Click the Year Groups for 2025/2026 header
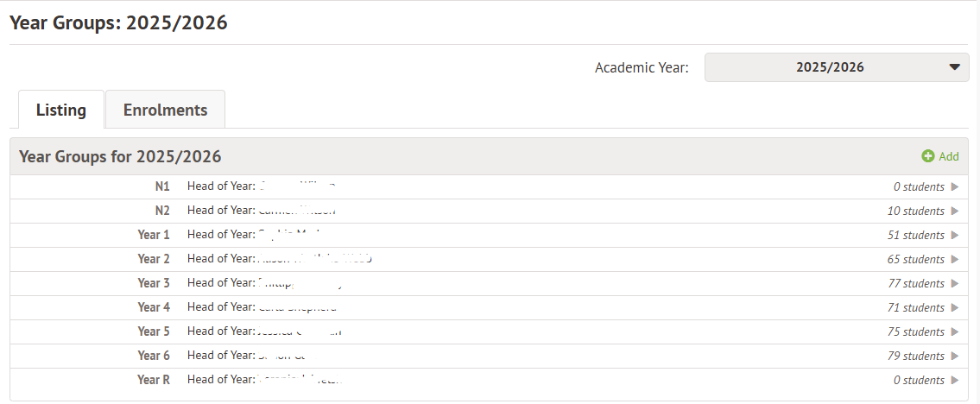 (x=120, y=156)
